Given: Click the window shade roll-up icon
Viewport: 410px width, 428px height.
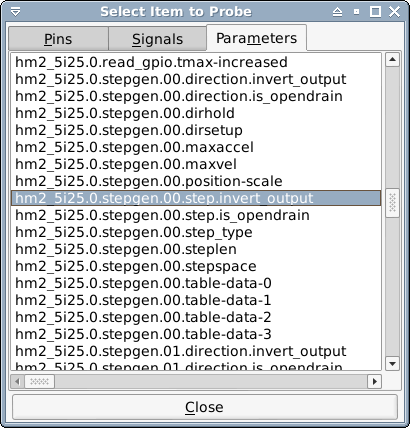Looking at the screenshot, I should click(x=337, y=12).
